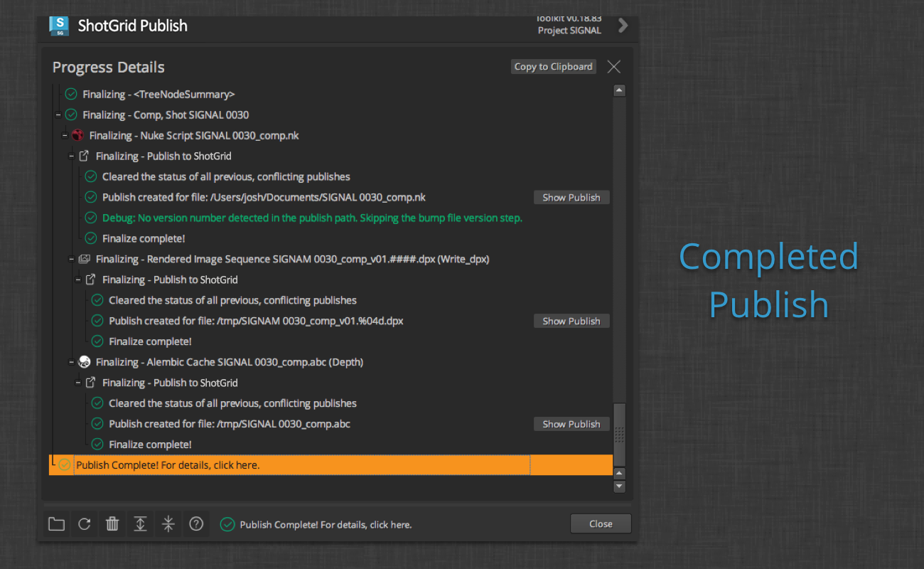Select Finalize complete! under the Nuke Script item
924x569 pixels.
tap(144, 238)
